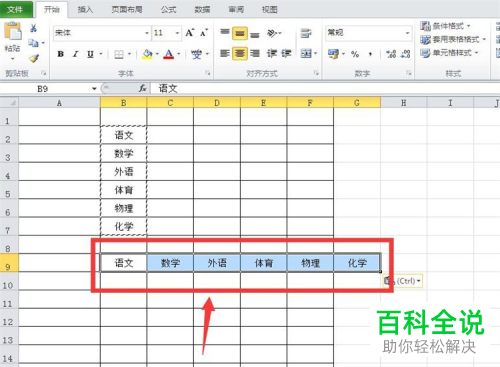The width and height of the screenshot is (500, 367).
Task: Open Cell Styles menu
Action: [x=449, y=53]
